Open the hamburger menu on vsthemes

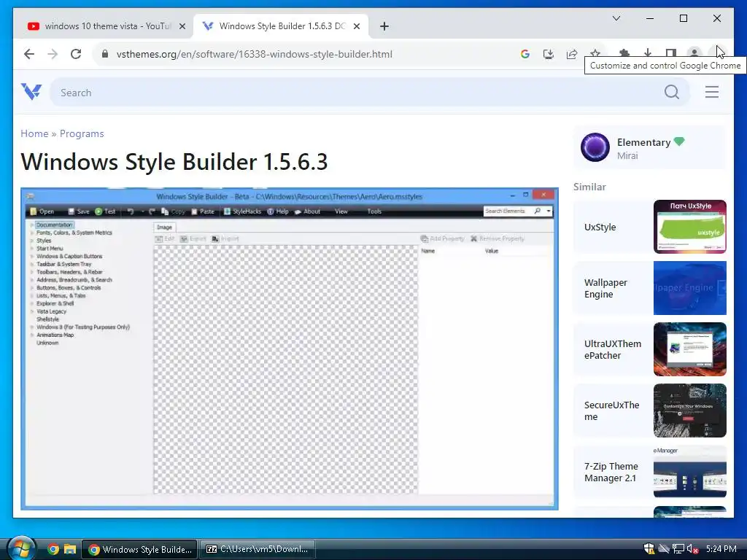(x=712, y=92)
